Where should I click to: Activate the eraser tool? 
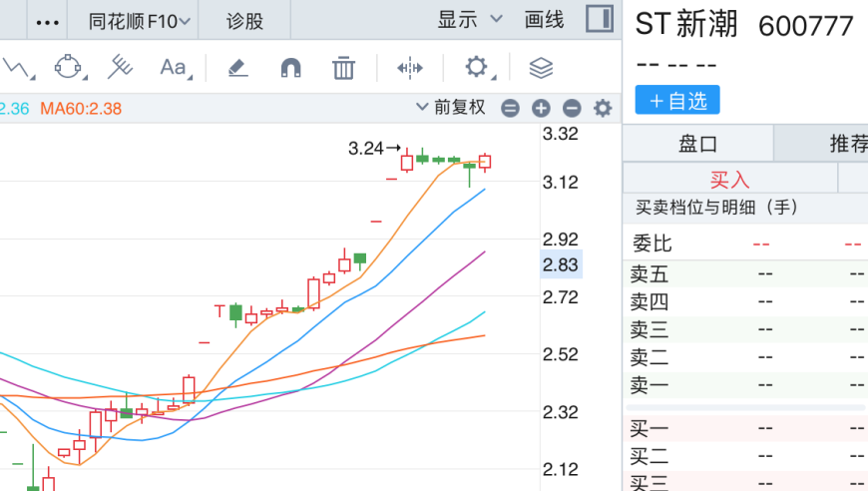click(x=237, y=68)
